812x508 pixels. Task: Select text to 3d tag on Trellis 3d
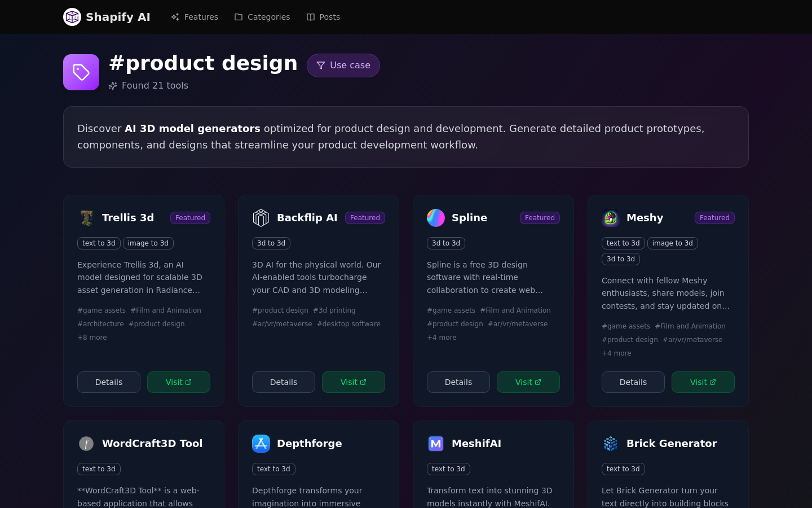(x=99, y=243)
